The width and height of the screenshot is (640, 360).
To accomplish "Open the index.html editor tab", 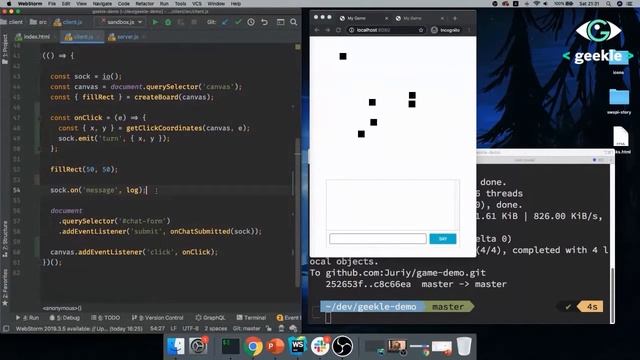I will point(33,37).
